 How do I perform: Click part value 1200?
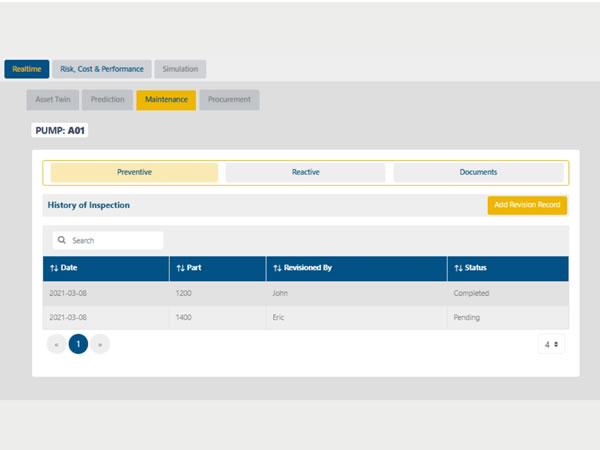(x=184, y=293)
